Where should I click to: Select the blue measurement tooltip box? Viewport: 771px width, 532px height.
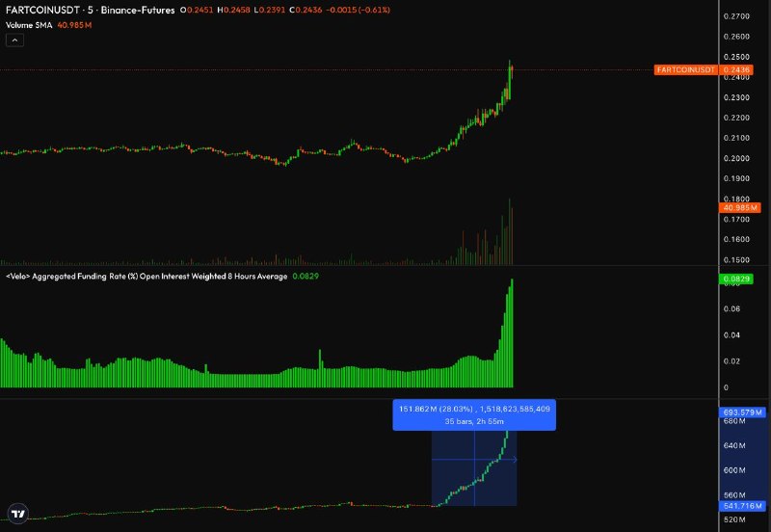coord(472,415)
